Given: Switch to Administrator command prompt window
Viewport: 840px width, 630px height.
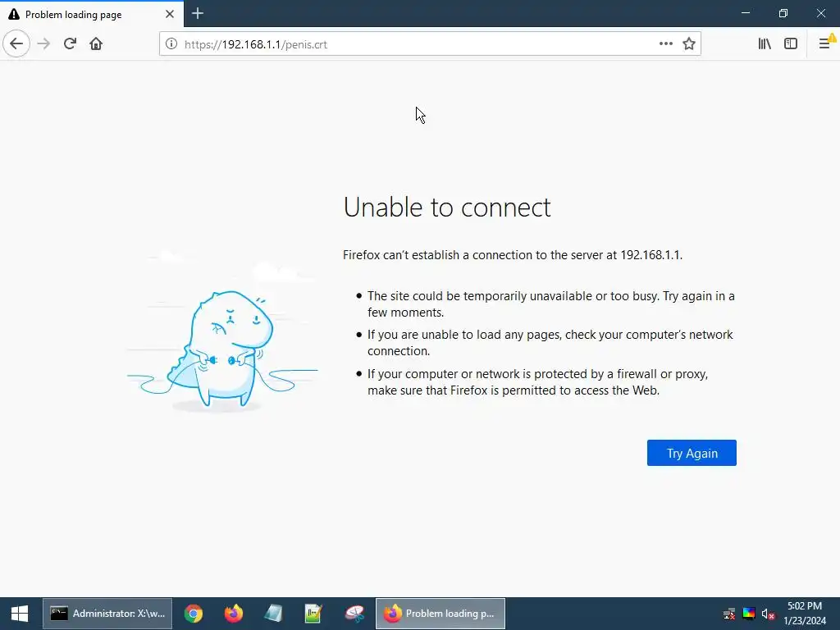Looking at the screenshot, I should tap(107, 614).
